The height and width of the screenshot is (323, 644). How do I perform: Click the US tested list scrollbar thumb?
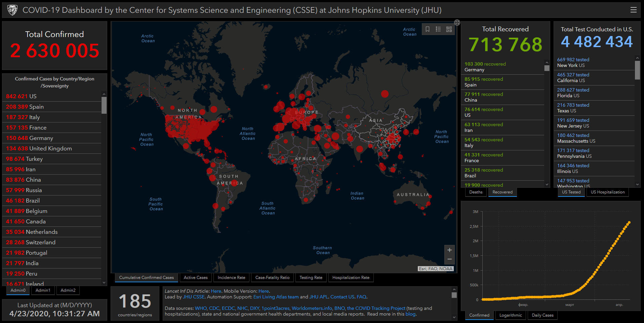click(638, 70)
